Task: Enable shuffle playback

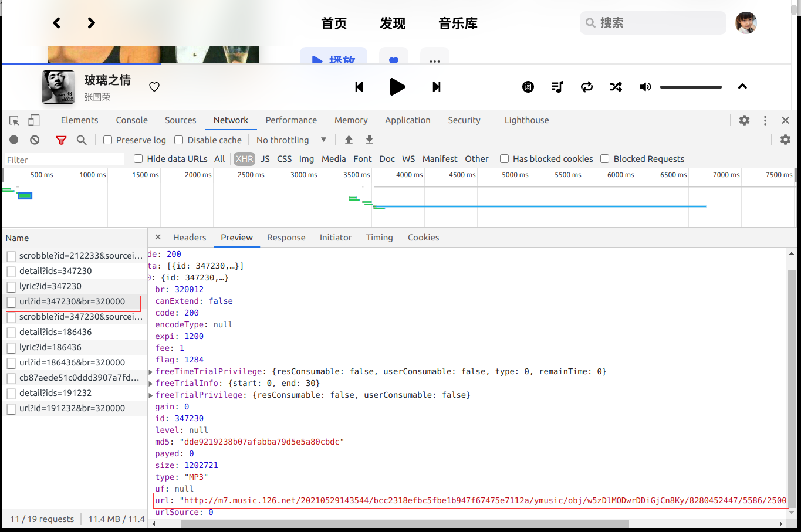Action: click(x=616, y=87)
